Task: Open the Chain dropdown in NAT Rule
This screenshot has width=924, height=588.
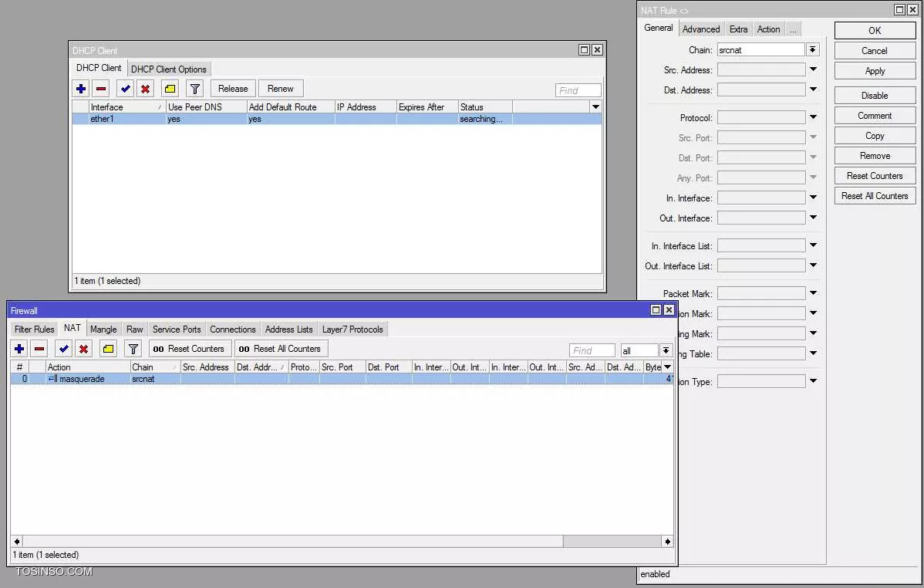Action: pos(813,49)
